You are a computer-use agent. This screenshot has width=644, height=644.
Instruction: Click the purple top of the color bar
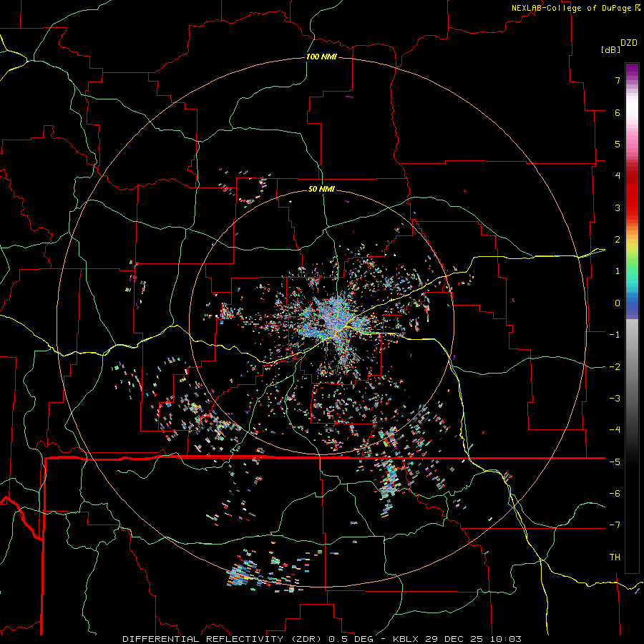tap(632, 71)
